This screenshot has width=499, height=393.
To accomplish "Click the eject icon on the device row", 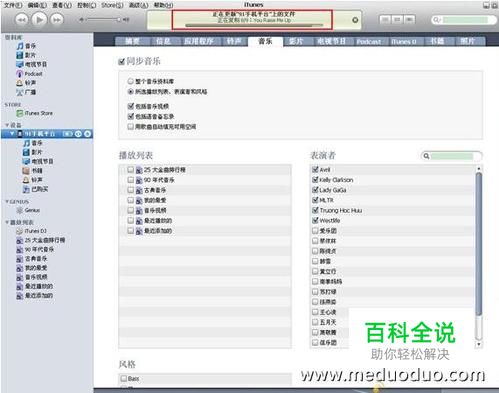I will click(x=88, y=134).
